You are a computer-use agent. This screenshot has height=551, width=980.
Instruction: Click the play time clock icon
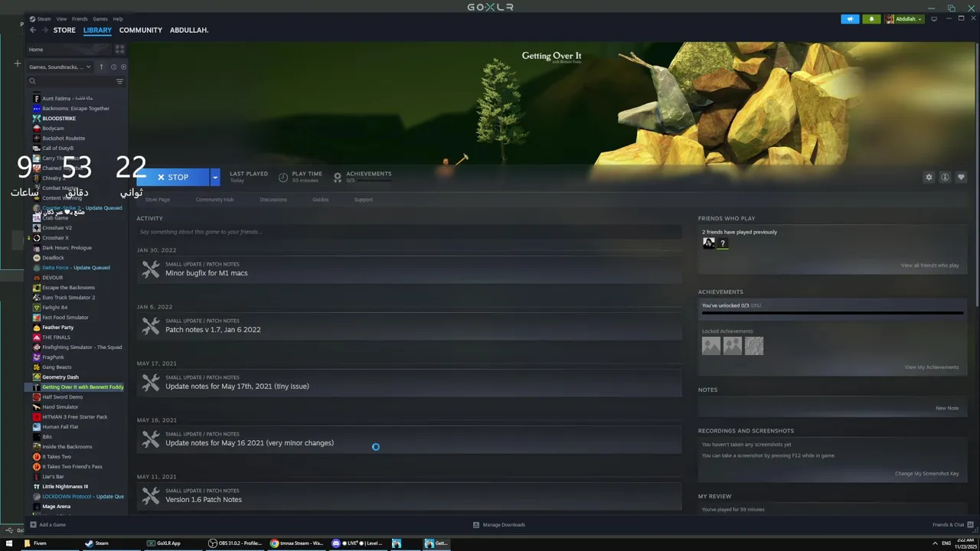pyautogui.click(x=283, y=177)
